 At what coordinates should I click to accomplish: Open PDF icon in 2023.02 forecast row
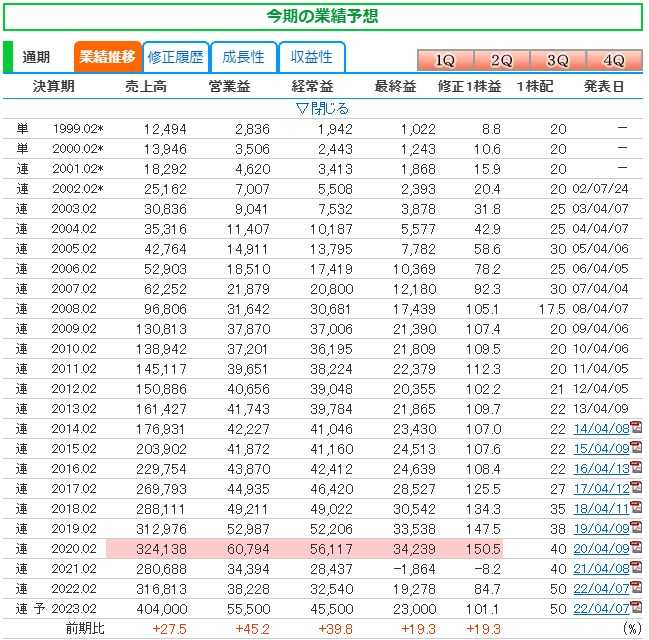pos(636,608)
